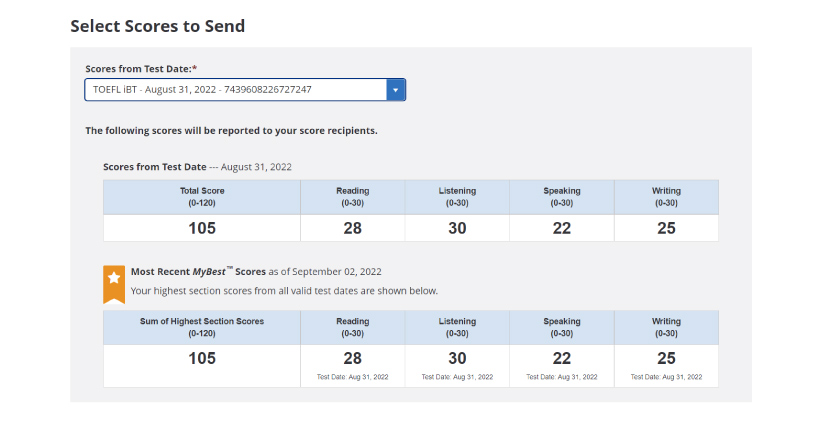
Task: Click the MyBest sum score 105 cell
Action: pos(202,366)
